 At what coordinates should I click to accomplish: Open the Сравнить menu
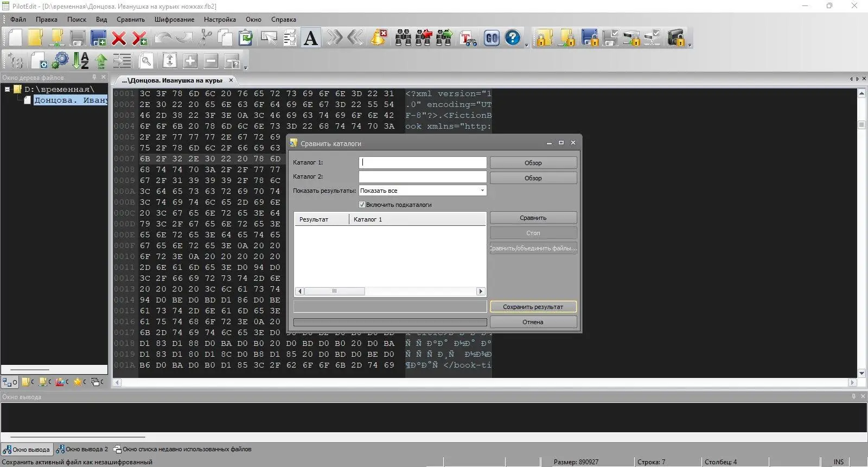click(131, 20)
